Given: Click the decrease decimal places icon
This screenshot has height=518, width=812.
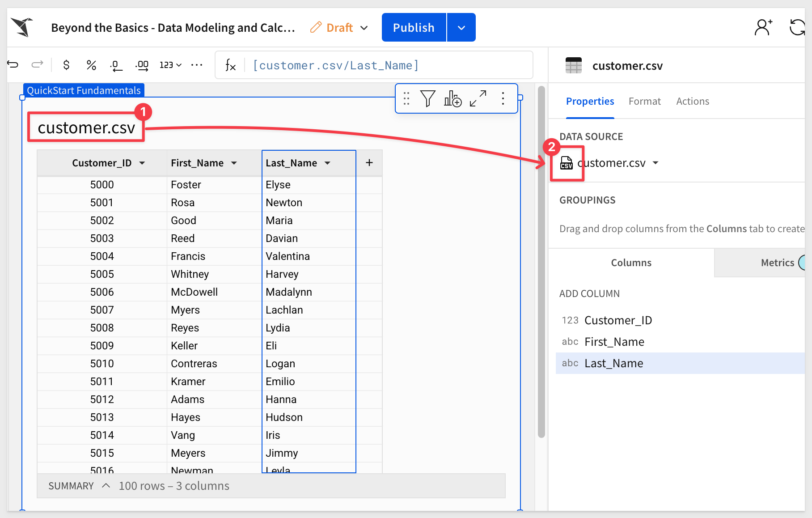Looking at the screenshot, I should click(x=116, y=65).
